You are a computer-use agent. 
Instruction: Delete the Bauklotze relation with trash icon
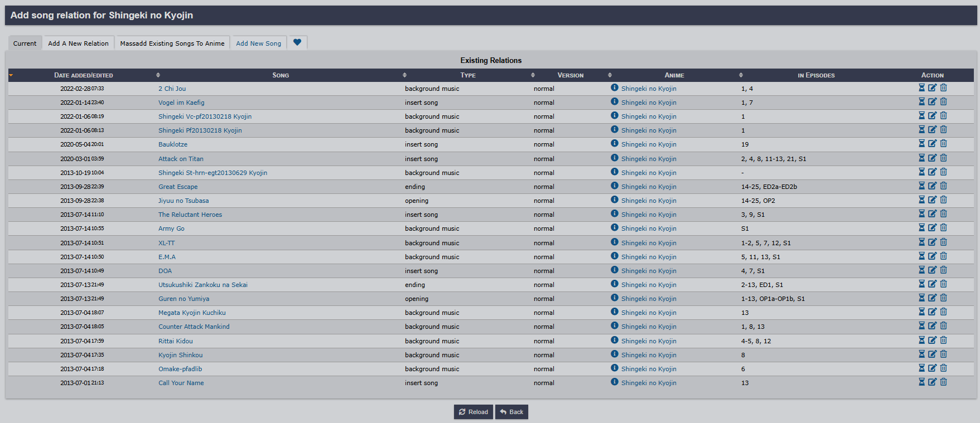click(943, 144)
